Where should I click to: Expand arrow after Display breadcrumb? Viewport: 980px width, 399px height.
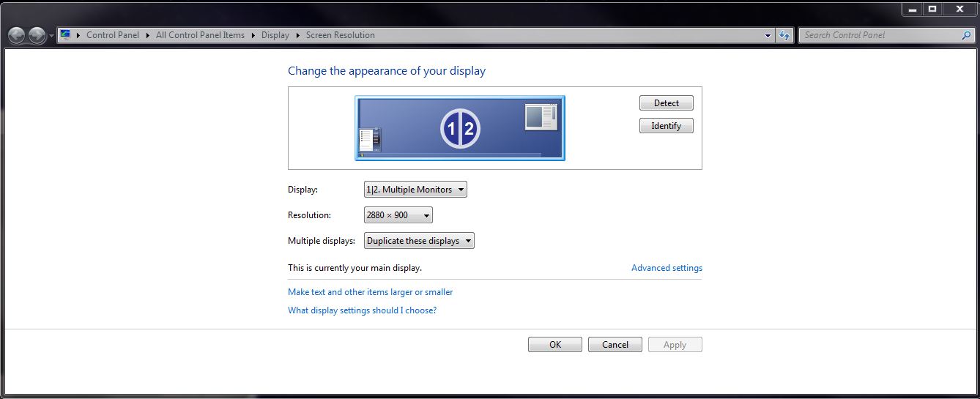pos(298,35)
